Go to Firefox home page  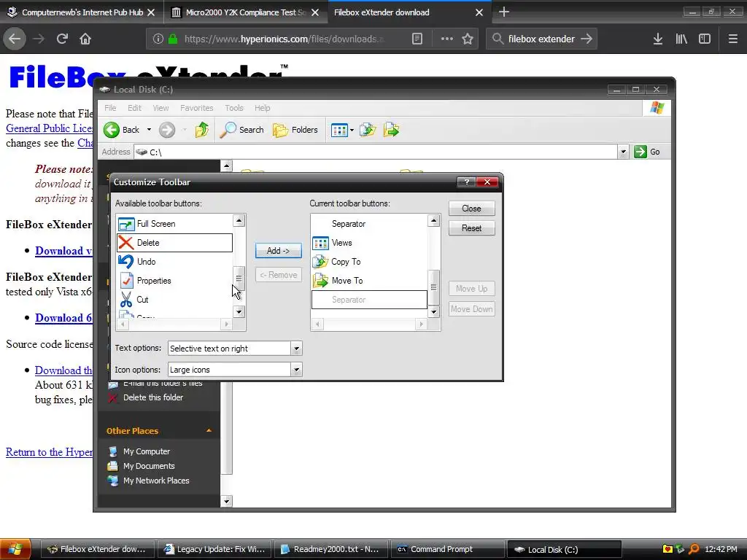85,39
